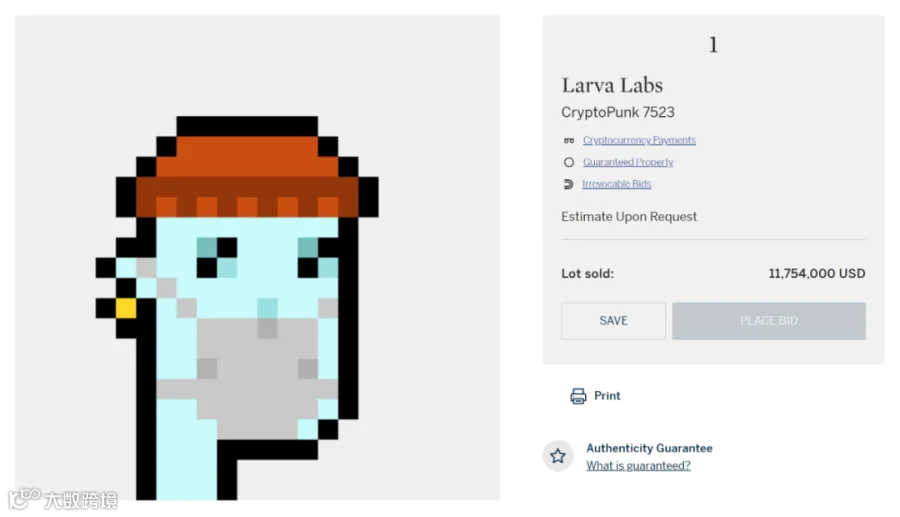Click the Print label
The width and height of the screenshot is (900, 517).
click(607, 396)
